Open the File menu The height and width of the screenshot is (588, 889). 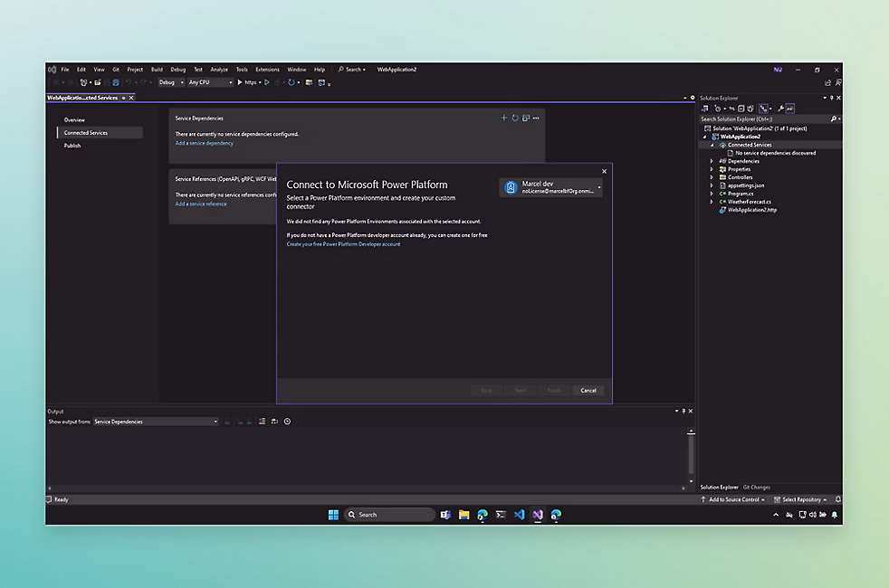pos(65,69)
